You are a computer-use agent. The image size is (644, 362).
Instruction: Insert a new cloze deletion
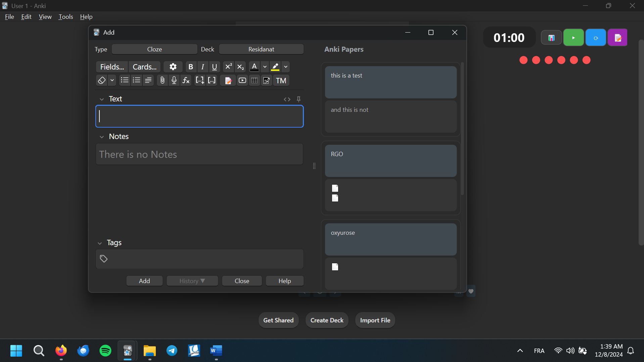tap(200, 80)
